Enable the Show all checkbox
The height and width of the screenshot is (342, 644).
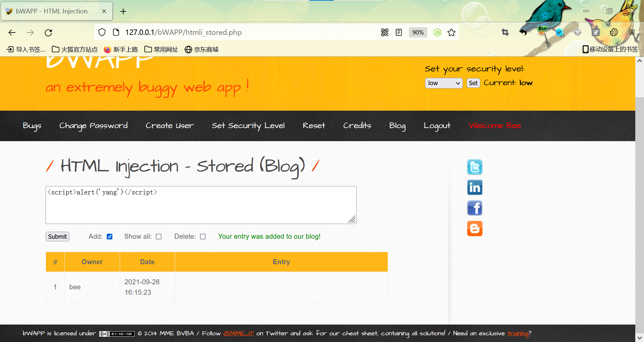[159, 237]
